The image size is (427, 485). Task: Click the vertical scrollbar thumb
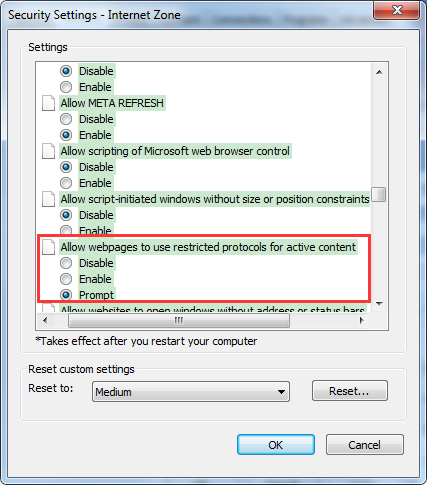(379, 194)
